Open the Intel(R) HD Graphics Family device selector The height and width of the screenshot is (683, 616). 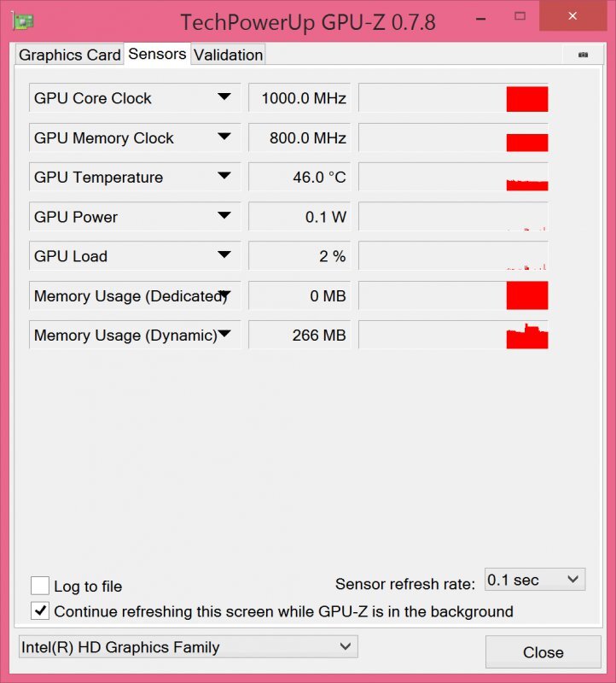coord(188,646)
